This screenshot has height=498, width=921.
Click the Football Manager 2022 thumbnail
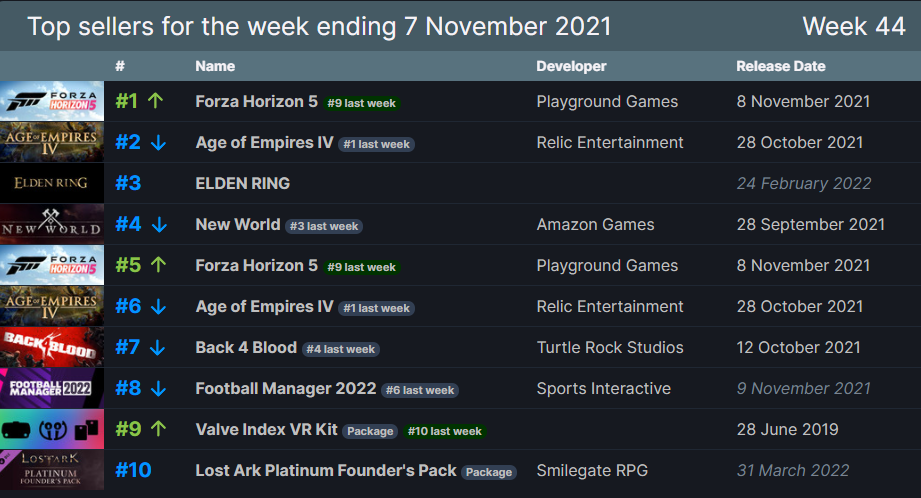point(52,388)
